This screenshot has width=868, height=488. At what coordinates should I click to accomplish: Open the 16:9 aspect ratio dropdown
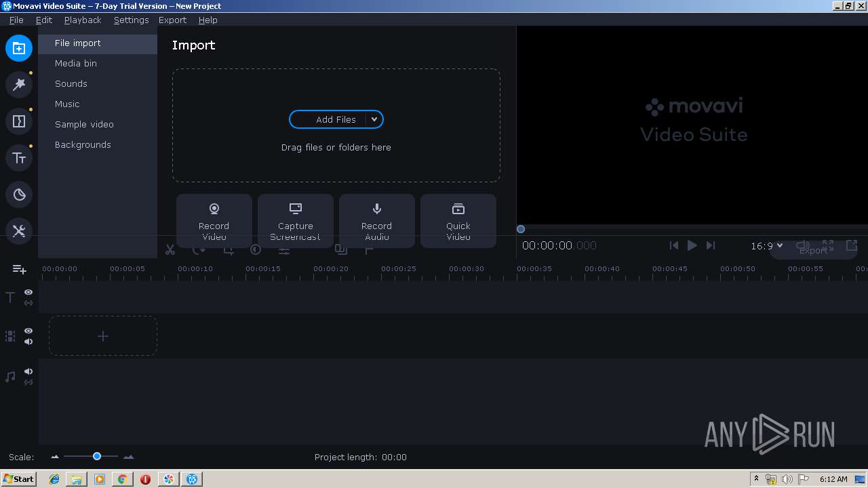tap(767, 246)
